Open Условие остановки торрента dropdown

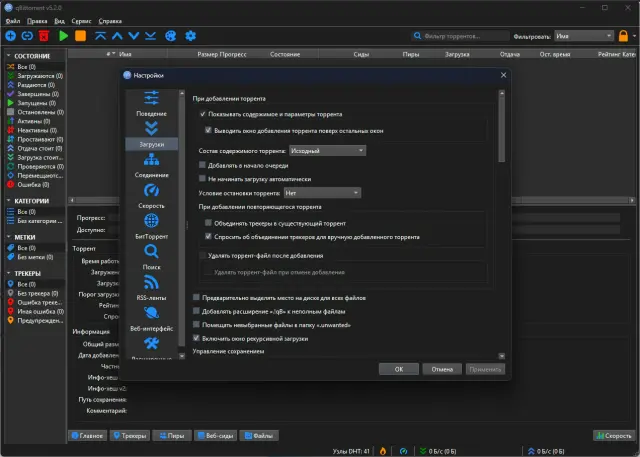pyautogui.click(x=322, y=193)
